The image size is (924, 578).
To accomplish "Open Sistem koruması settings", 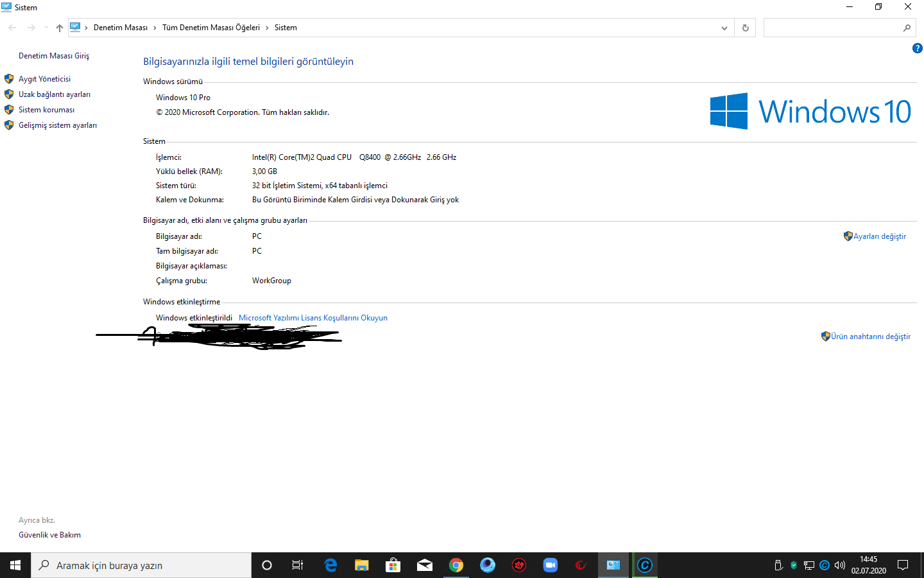I will pos(46,110).
